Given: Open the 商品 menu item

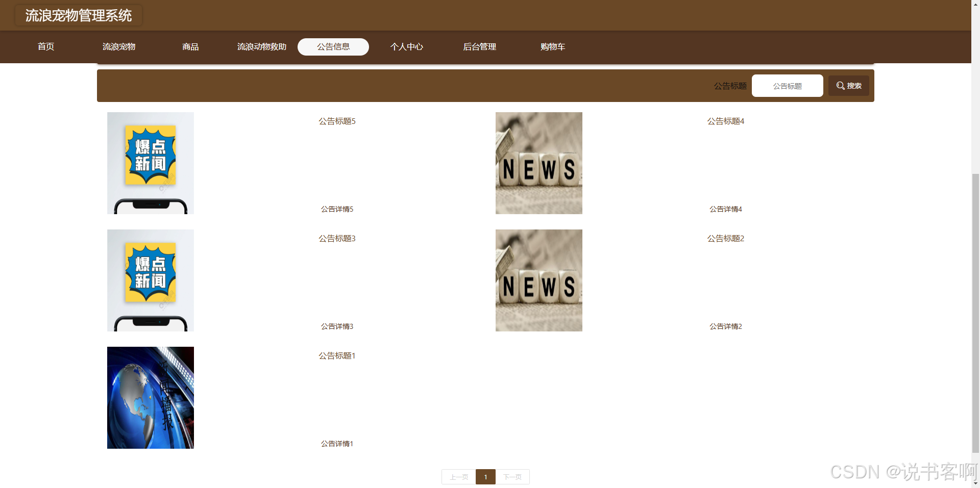Looking at the screenshot, I should point(190,47).
